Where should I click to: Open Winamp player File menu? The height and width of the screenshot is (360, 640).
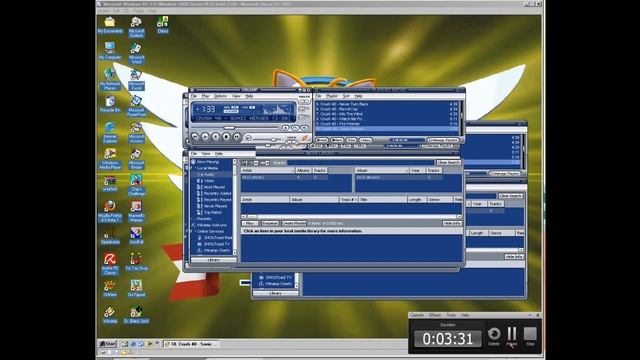[194, 96]
